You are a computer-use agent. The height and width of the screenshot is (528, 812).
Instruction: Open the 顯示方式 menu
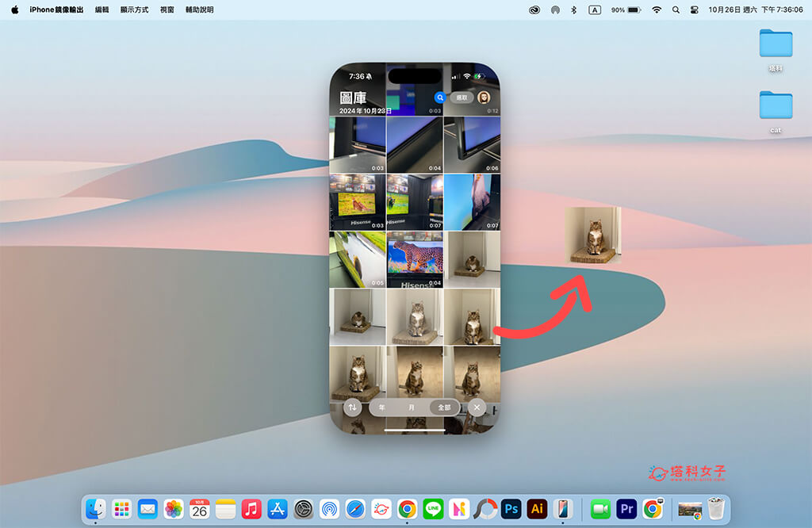(134, 10)
